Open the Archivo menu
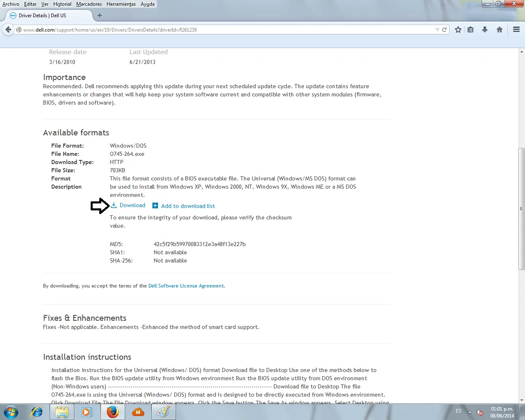Image resolution: width=525 pixels, height=420 pixels. pos(11,4)
